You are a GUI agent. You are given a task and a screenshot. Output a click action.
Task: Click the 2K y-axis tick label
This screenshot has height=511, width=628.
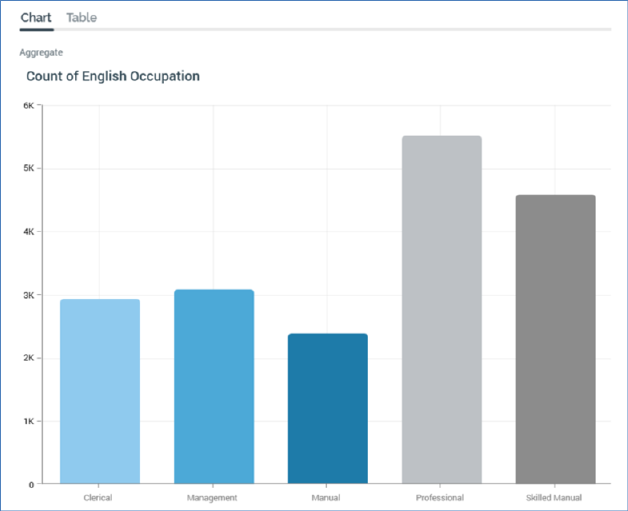point(29,358)
